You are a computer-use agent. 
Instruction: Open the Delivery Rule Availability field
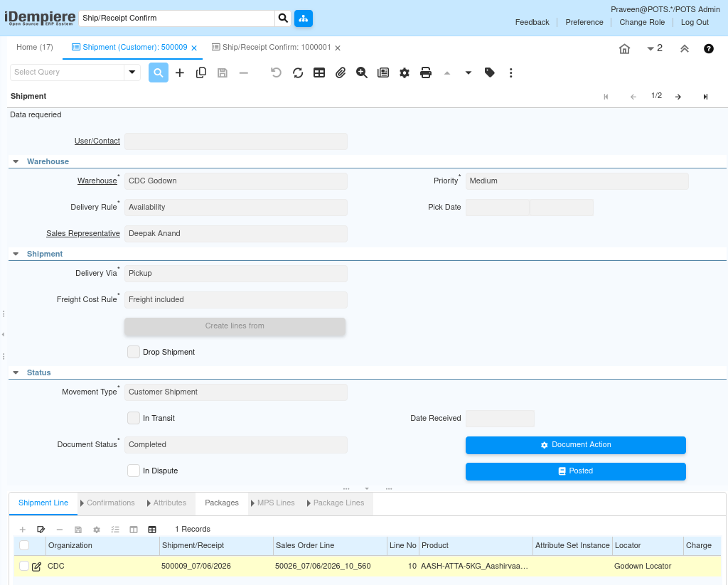point(236,208)
